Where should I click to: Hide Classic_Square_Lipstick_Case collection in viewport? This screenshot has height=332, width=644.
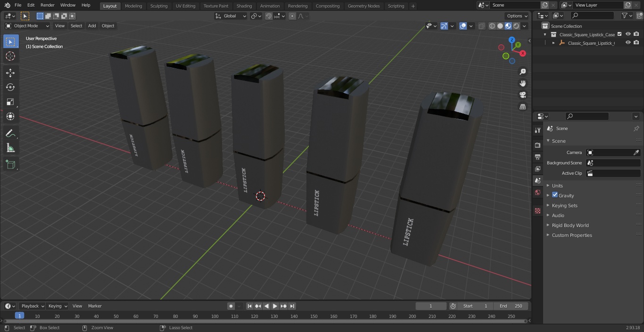pyautogui.click(x=628, y=34)
